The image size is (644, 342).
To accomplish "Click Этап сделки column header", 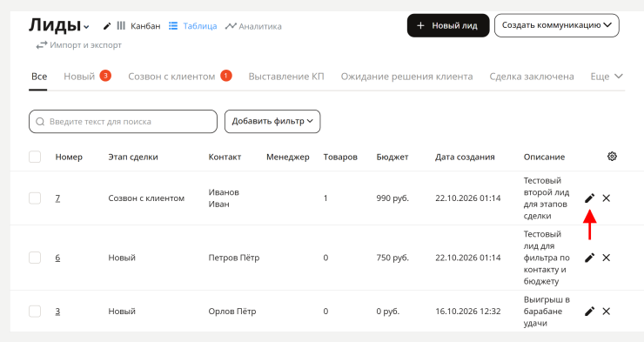I will tap(133, 157).
